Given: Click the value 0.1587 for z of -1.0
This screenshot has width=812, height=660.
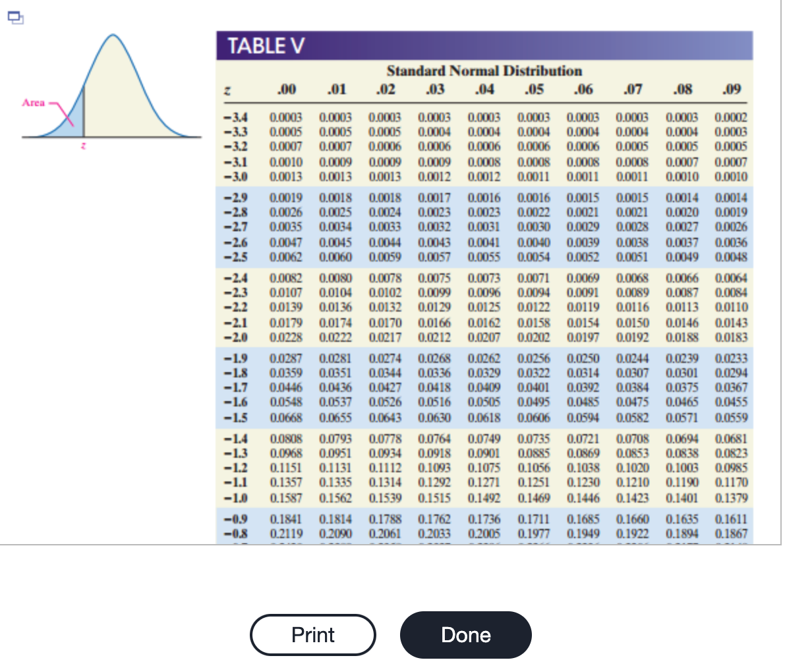Looking at the screenshot, I should pos(287,498).
